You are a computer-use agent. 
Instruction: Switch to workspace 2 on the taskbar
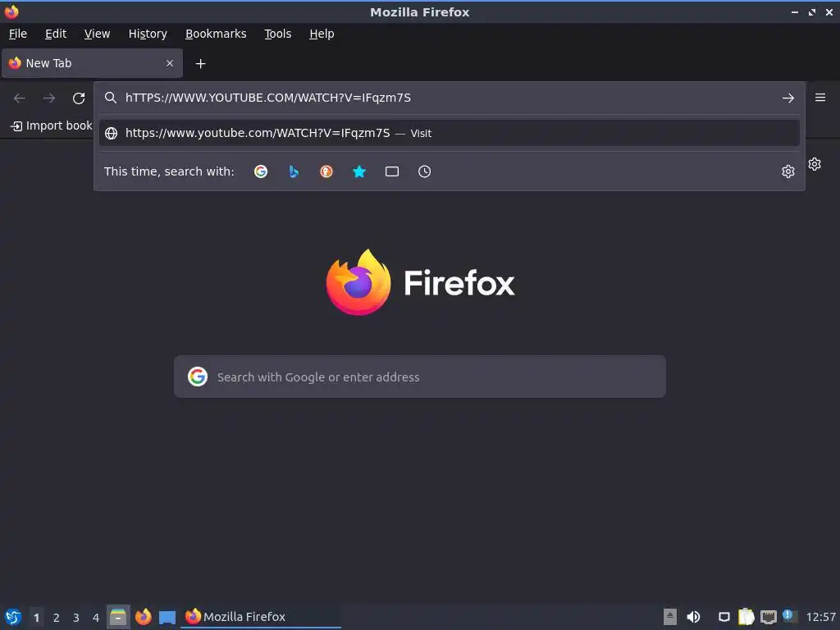(x=57, y=618)
